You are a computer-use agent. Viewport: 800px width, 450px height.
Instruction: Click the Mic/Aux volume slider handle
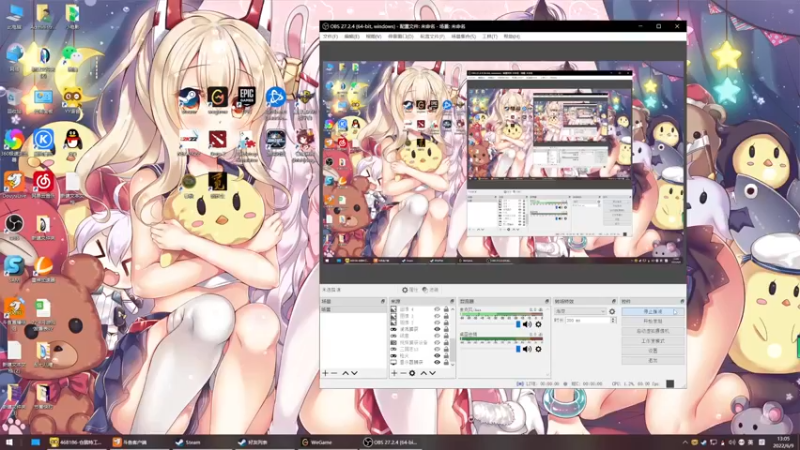click(518, 324)
